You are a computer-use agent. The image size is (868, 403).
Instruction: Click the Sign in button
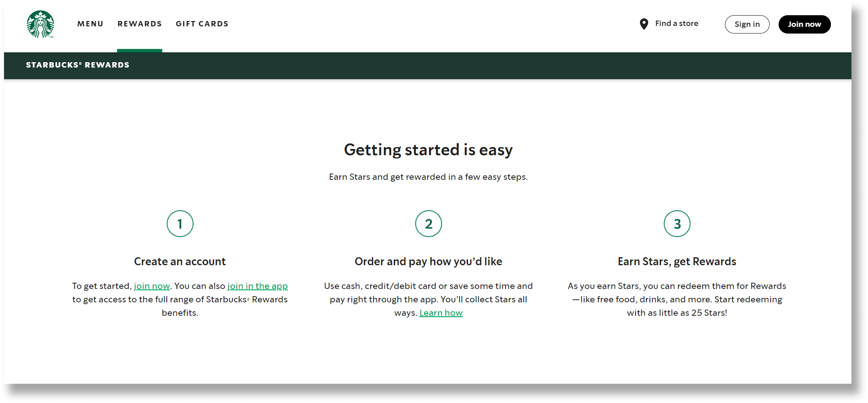[x=747, y=24]
